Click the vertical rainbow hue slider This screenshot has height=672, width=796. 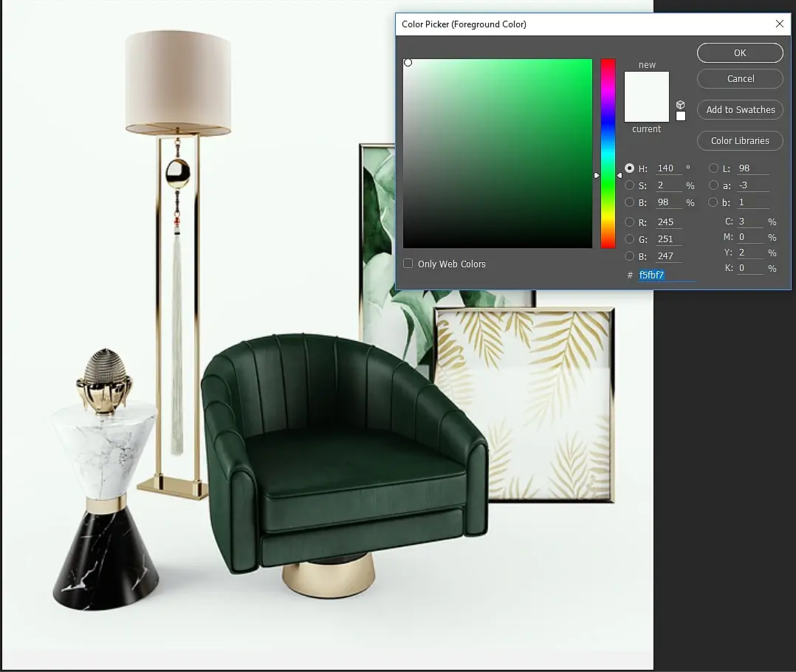[608, 154]
